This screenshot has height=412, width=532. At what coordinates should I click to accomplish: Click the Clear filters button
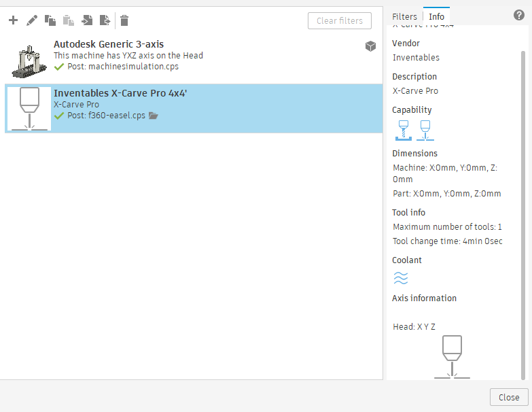[340, 20]
